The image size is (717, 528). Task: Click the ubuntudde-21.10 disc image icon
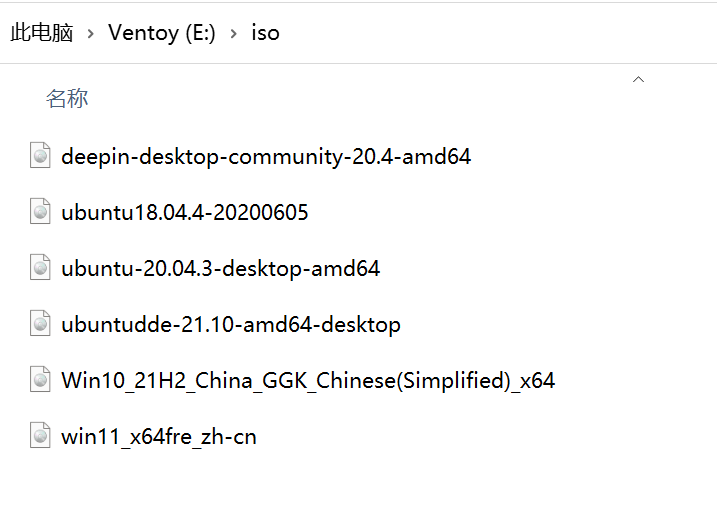[x=40, y=323]
